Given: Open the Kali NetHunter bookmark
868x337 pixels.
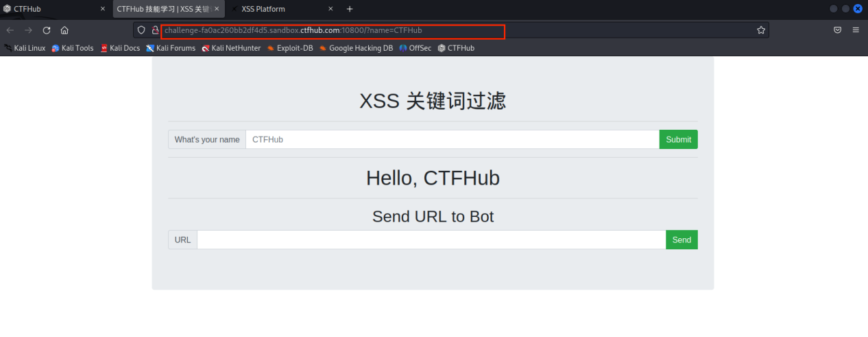Looking at the screenshot, I should click(231, 48).
